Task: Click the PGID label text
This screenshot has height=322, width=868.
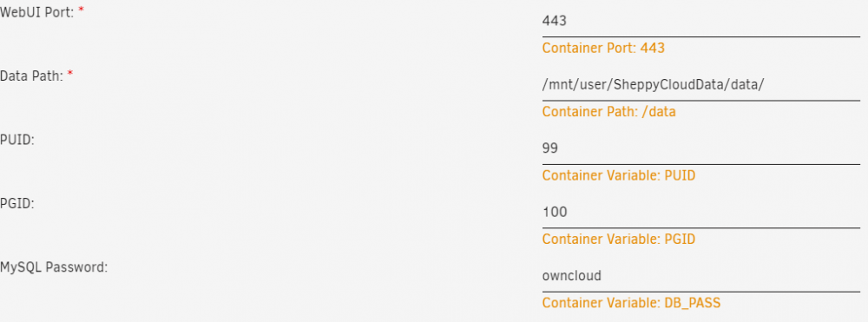Action: [x=17, y=204]
